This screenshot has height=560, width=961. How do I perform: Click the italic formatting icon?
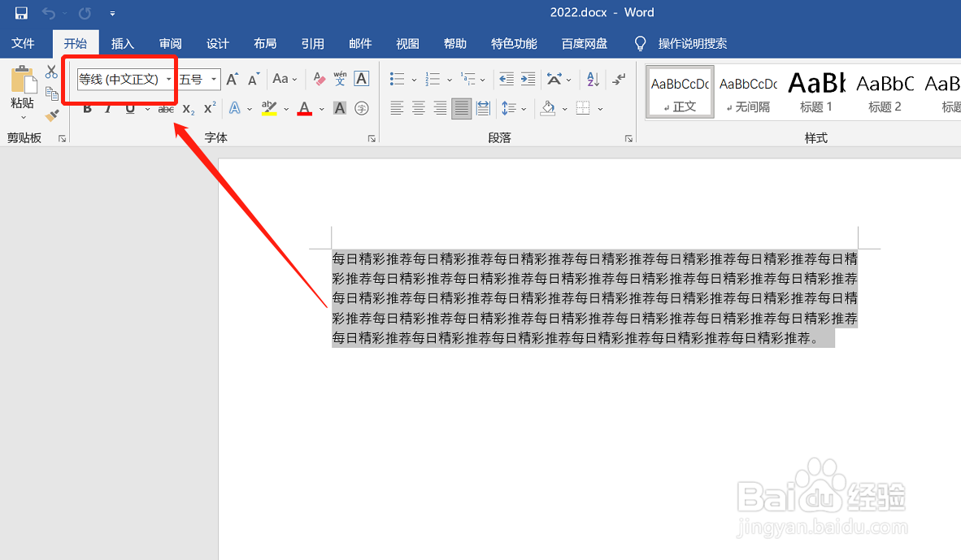107,109
